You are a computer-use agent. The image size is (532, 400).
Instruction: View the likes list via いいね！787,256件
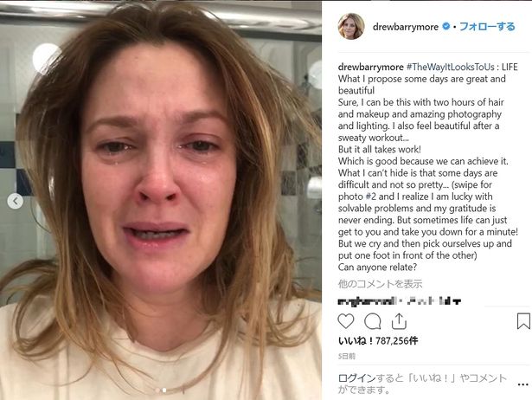coord(378,340)
